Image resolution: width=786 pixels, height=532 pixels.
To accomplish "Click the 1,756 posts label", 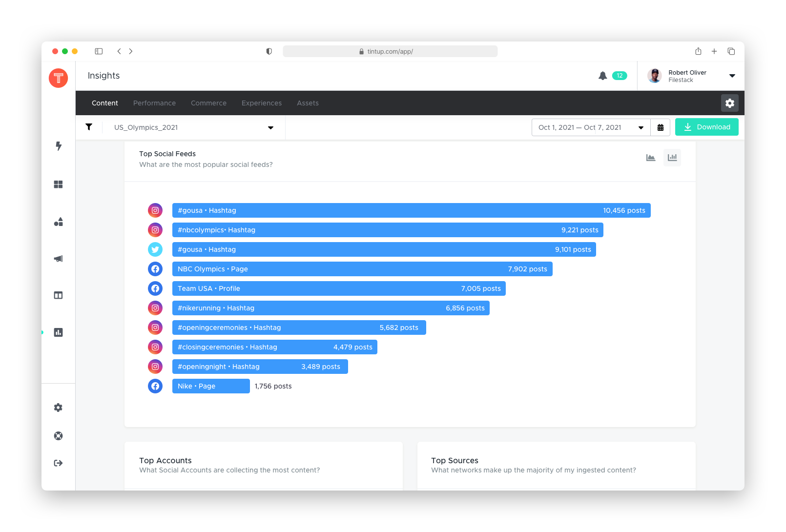I will tap(273, 386).
